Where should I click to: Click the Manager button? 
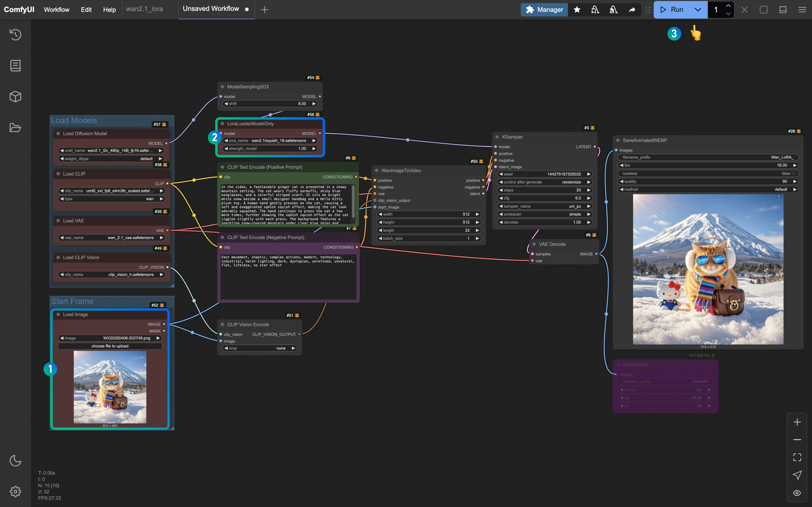coord(544,10)
